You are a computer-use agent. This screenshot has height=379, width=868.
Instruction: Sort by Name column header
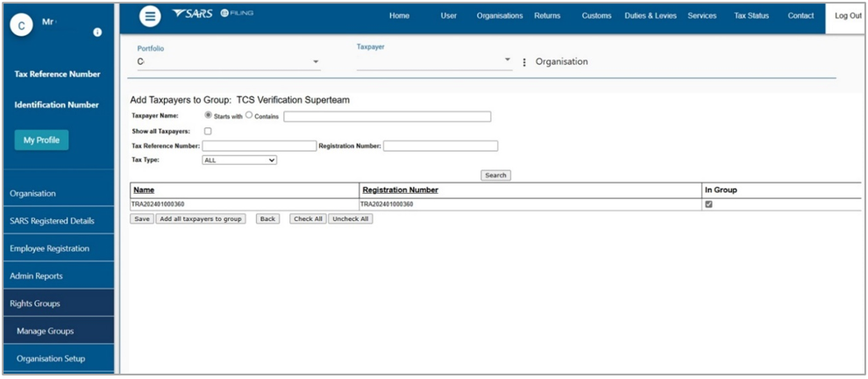point(144,190)
